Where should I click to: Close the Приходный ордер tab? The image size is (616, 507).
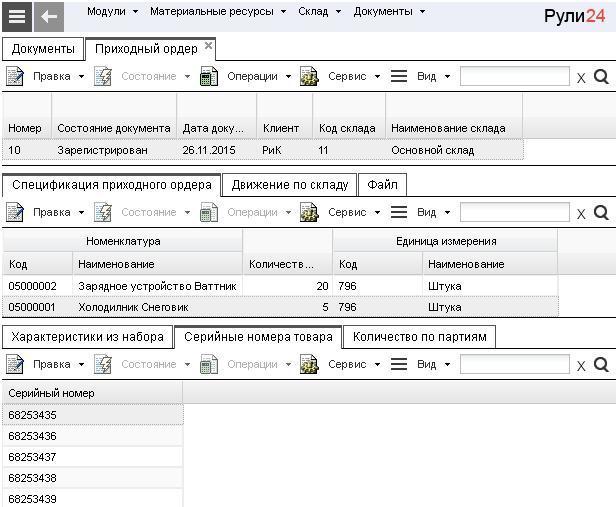(209, 46)
